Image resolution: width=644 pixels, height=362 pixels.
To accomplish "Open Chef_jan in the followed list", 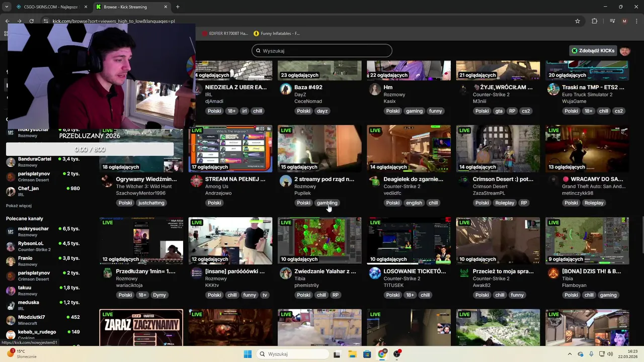I will pos(43,191).
